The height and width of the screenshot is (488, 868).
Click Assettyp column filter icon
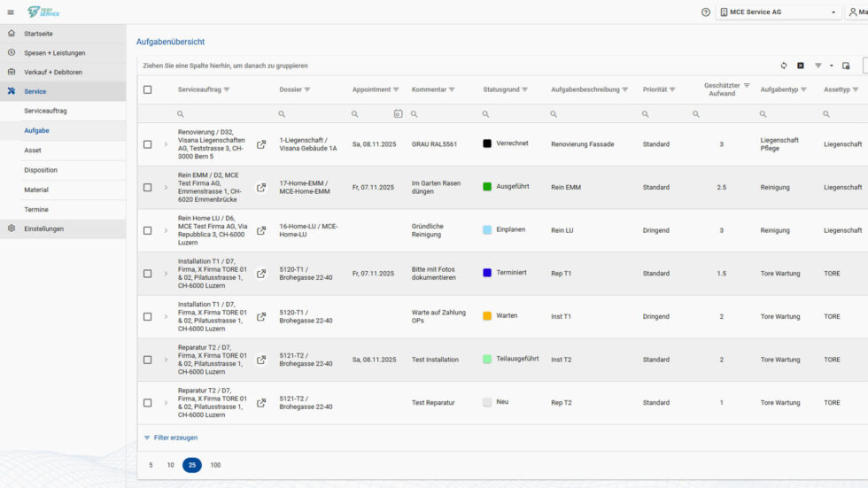pyautogui.click(x=856, y=89)
